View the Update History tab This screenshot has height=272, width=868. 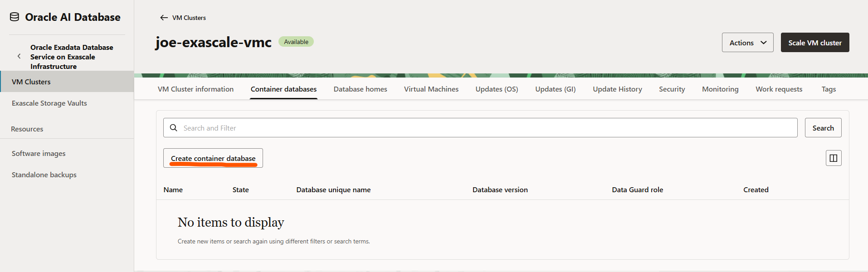click(617, 89)
